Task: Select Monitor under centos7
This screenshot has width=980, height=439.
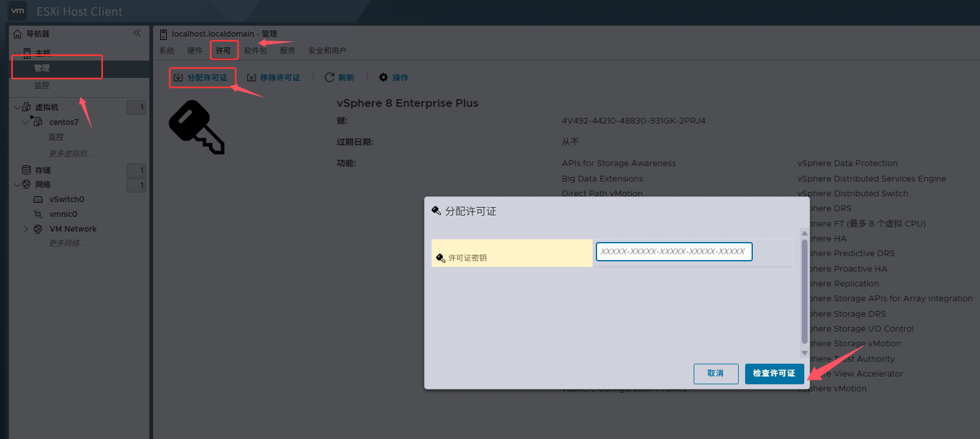Action: [56, 137]
